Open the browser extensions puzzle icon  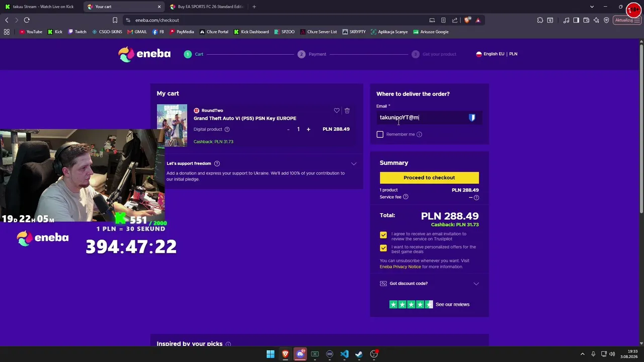(x=540, y=20)
